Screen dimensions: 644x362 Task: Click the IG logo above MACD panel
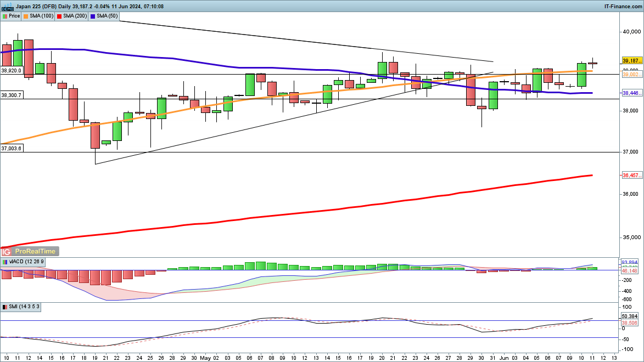coord(7,251)
